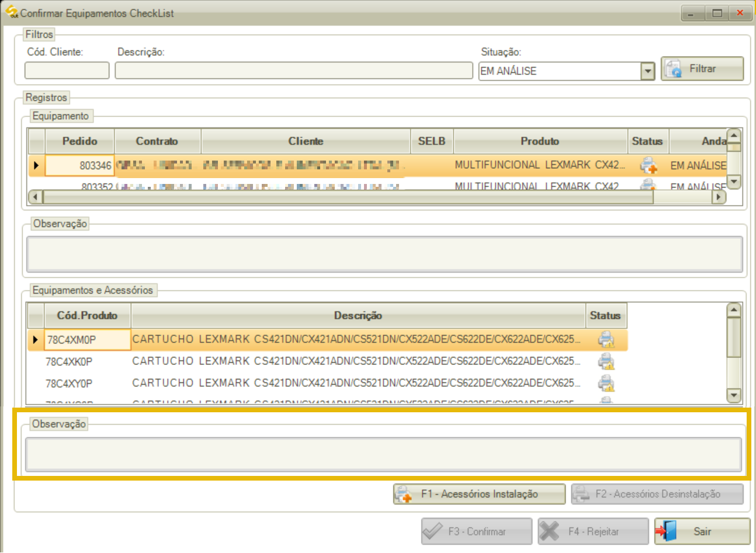Click equipment grid horizontal scroll right arrow
756x553 pixels.
tap(719, 197)
